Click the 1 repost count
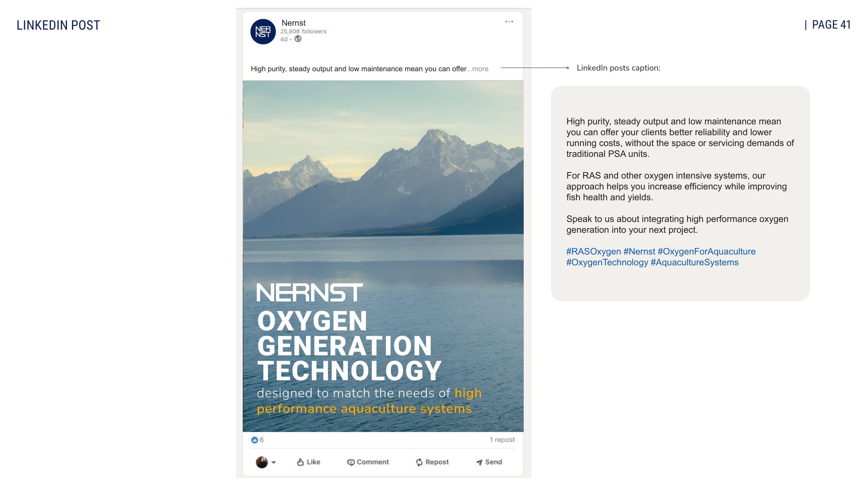The height and width of the screenshot is (488, 868). point(502,440)
